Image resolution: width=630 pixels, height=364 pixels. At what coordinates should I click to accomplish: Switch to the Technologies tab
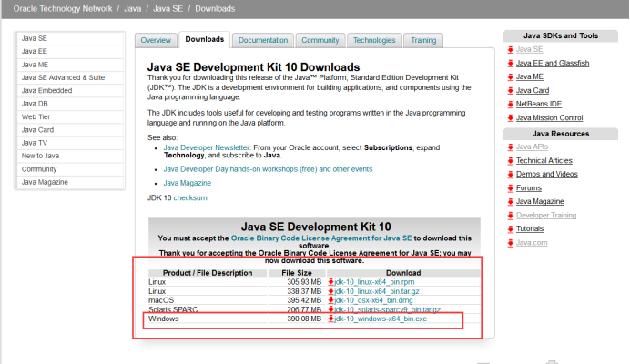pos(374,40)
